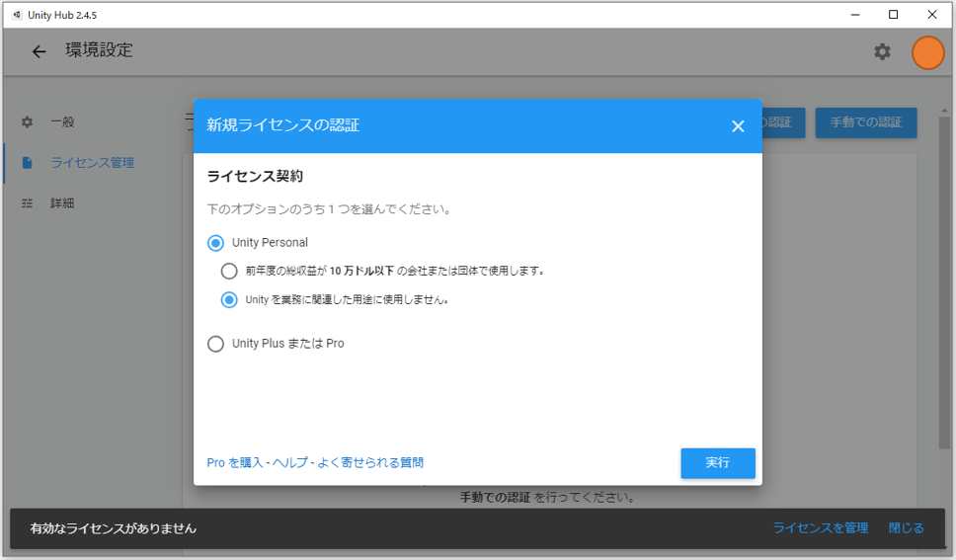Click the 有効なライセンスがありません message
956x560 pixels.
(x=114, y=528)
